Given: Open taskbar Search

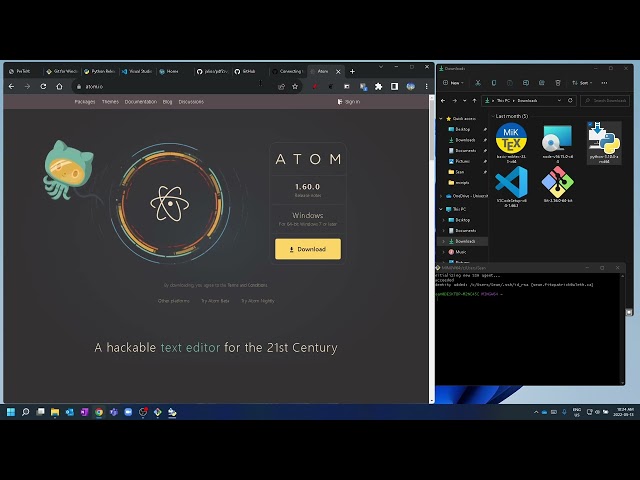Looking at the screenshot, I should tap(25, 412).
